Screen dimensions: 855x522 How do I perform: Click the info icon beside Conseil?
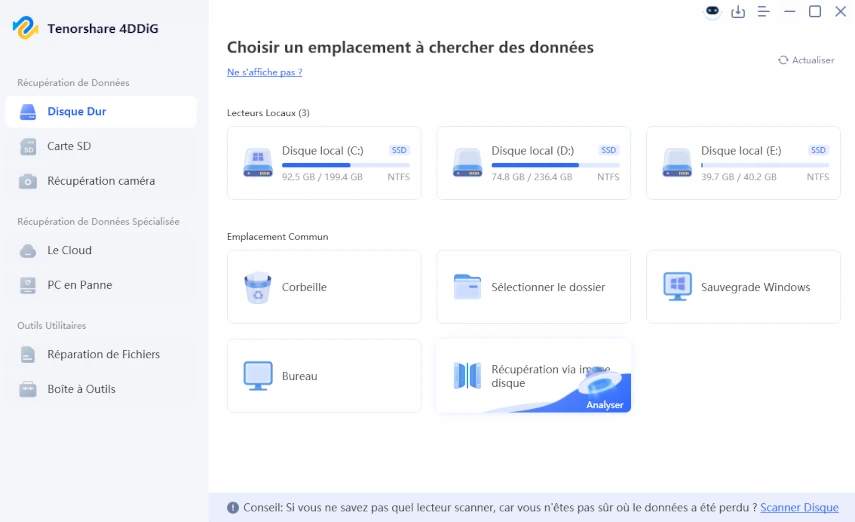233,508
